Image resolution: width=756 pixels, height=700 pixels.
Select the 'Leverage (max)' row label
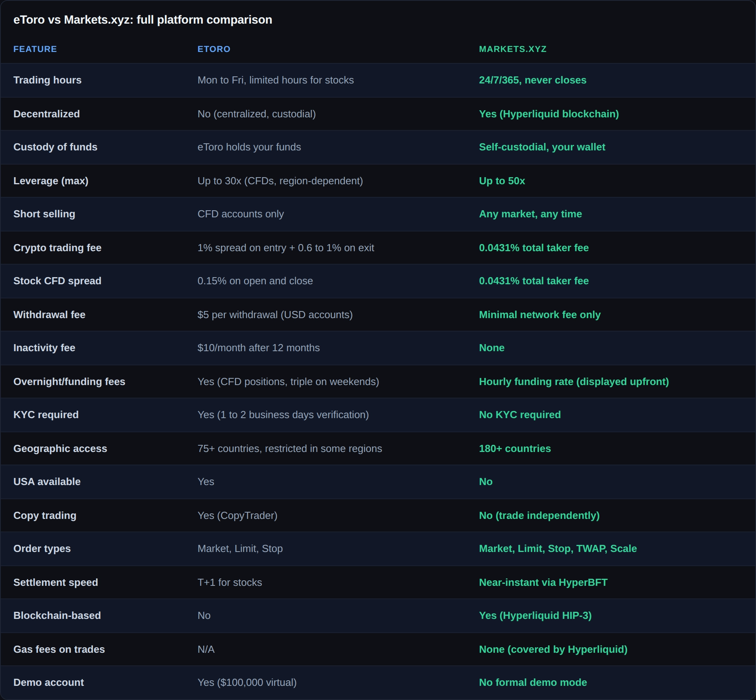coord(51,181)
